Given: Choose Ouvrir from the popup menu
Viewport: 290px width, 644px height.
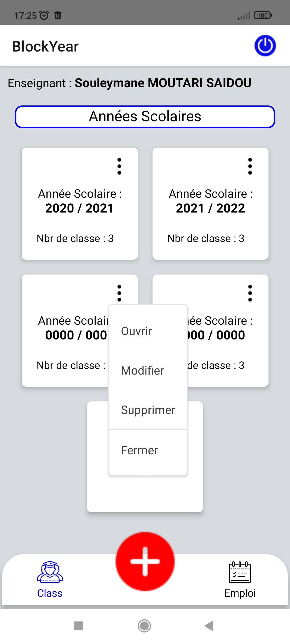Looking at the screenshot, I should pos(136,331).
